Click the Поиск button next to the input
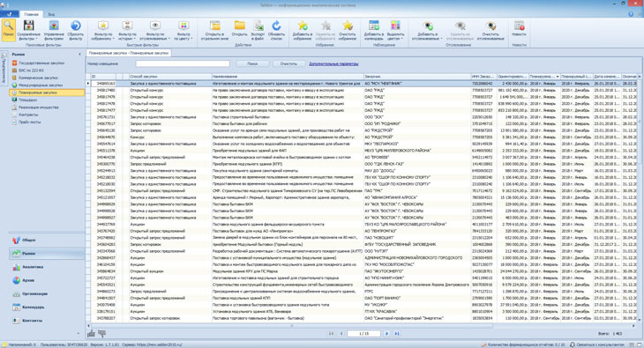Screen dimensions: 644x348 pos(252,63)
